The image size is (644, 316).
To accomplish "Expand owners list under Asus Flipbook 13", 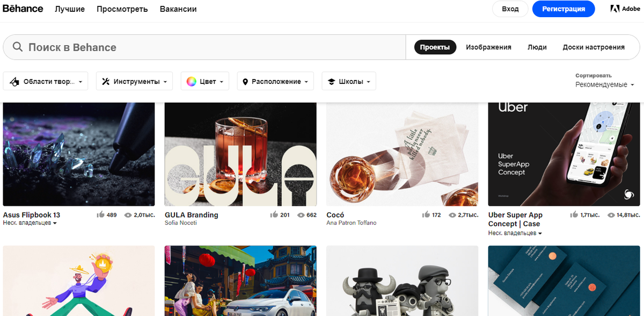I will point(30,223).
